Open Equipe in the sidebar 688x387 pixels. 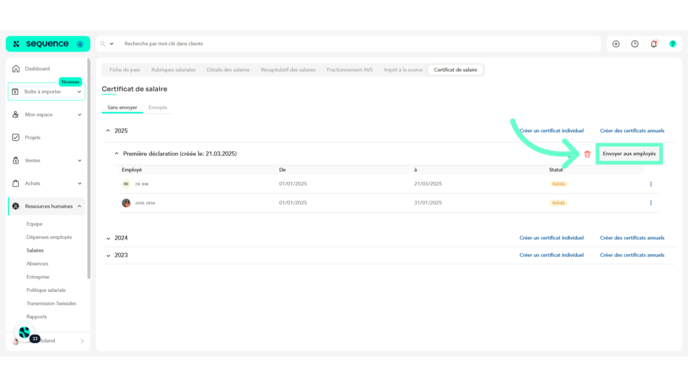pyautogui.click(x=34, y=224)
